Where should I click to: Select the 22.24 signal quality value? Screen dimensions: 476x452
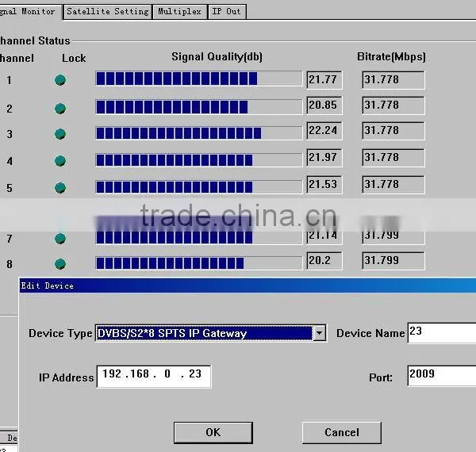pos(324,131)
